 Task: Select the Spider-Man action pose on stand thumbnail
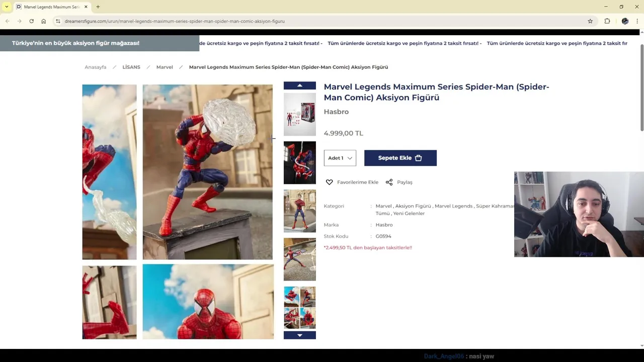(x=300, y=259)
